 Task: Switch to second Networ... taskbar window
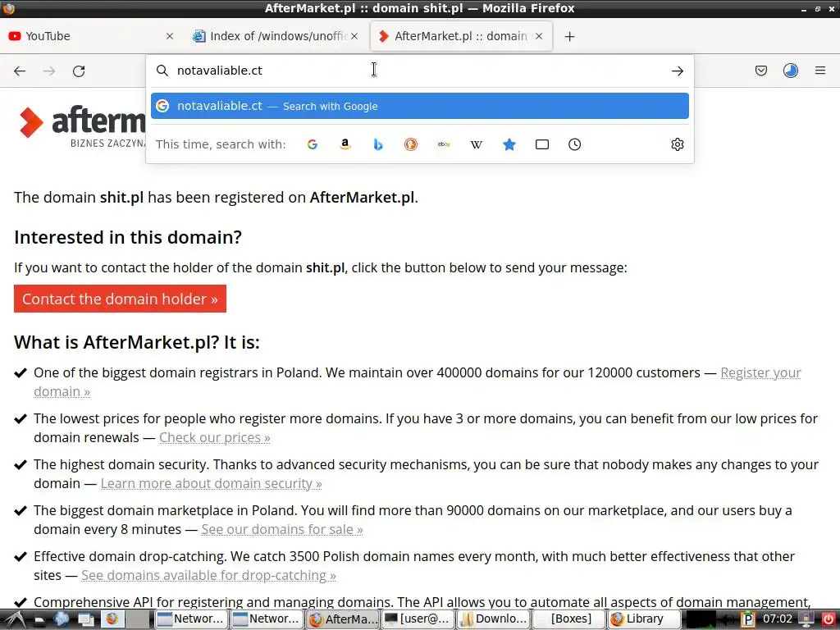tap(267, 619)
